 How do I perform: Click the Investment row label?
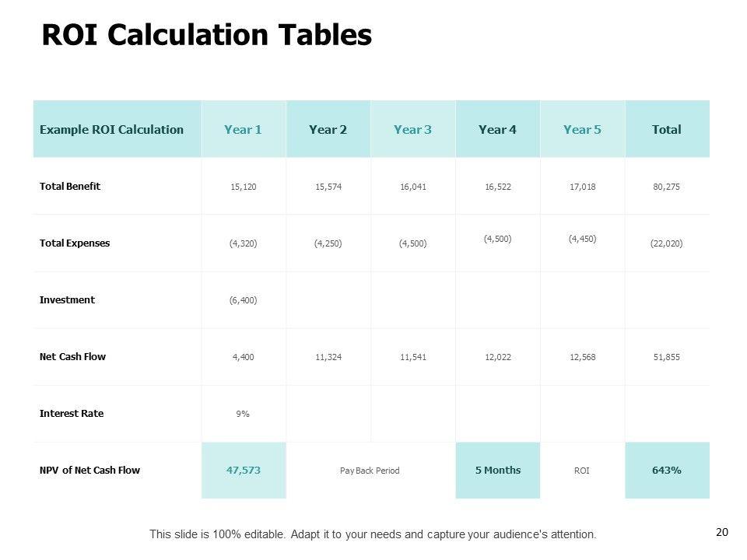(x=67, y=299)
